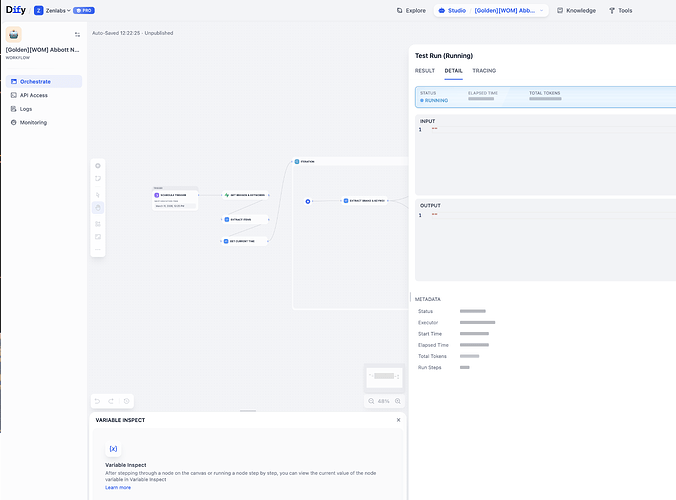Open API Access in the sidebar
676x500 pixels.
coord(33,95)
